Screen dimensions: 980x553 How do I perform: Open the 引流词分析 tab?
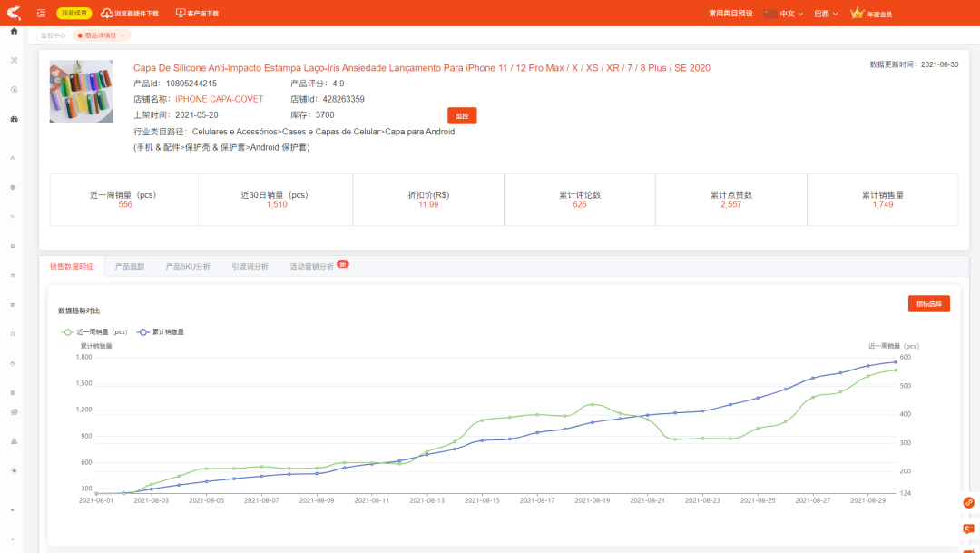(x=250, y=266)
